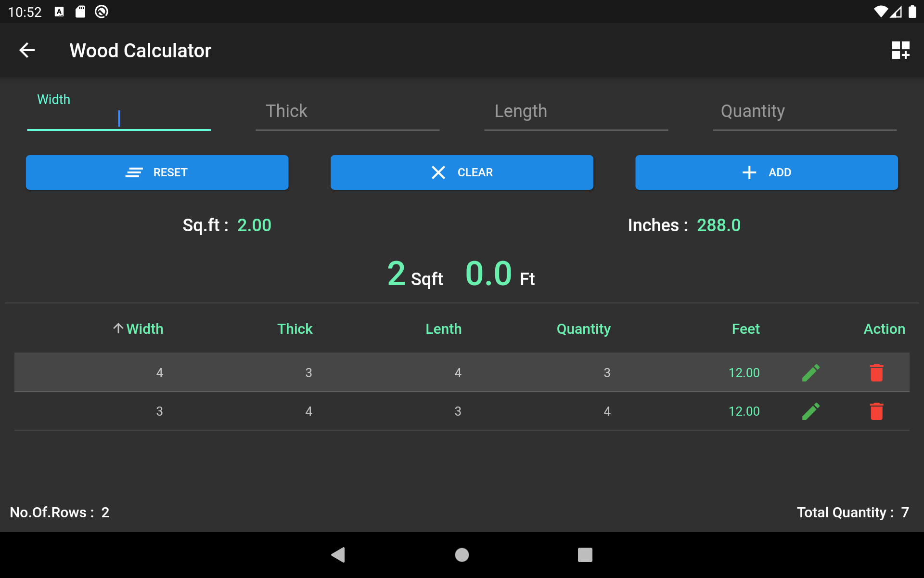Open the recent apps square button
Screen dimensions: 924x578
click(585, 555)
